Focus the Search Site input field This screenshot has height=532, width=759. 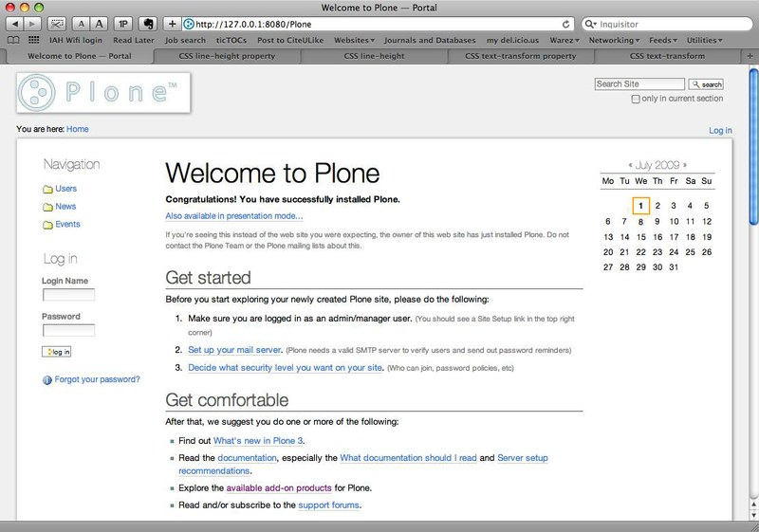pyautogui.click(x=639, y=84)
